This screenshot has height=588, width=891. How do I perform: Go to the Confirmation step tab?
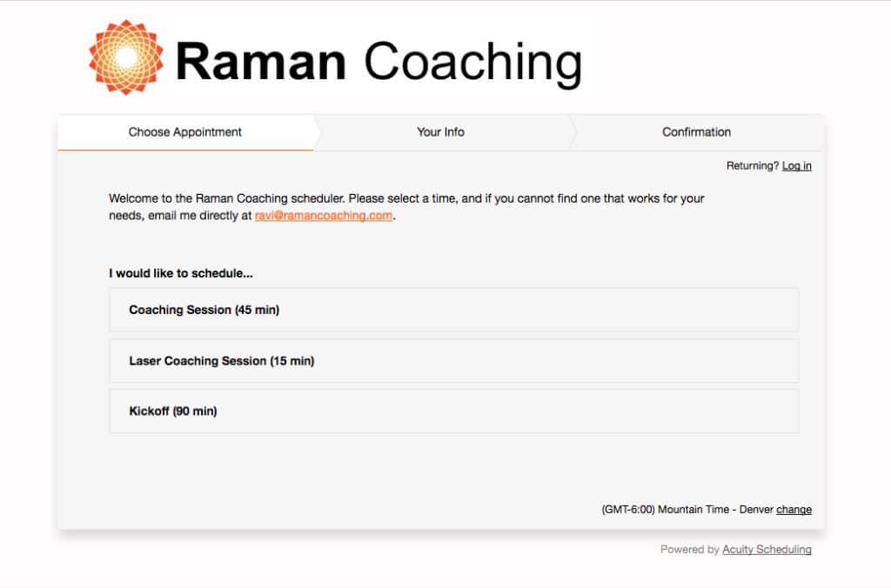[x=697, y=132]
